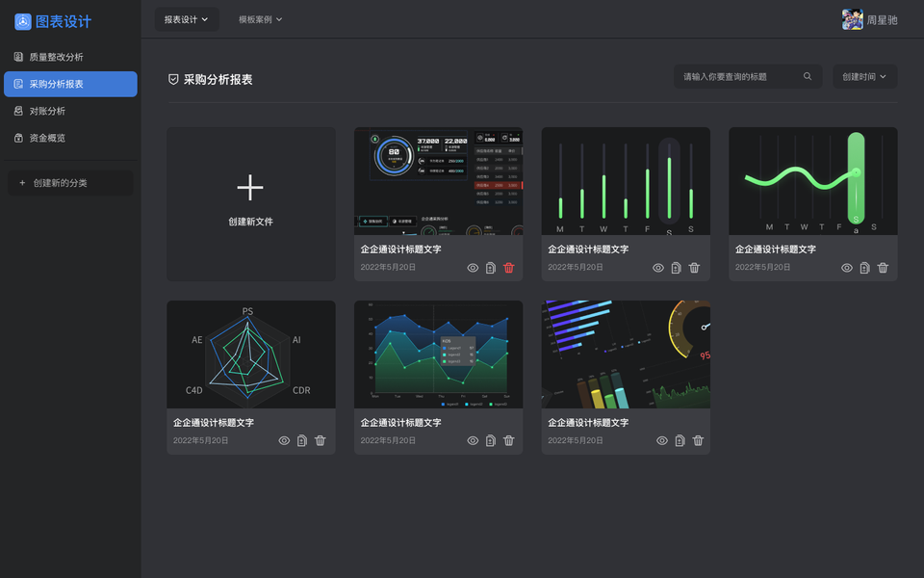Click the search title input field

[747, 77]
